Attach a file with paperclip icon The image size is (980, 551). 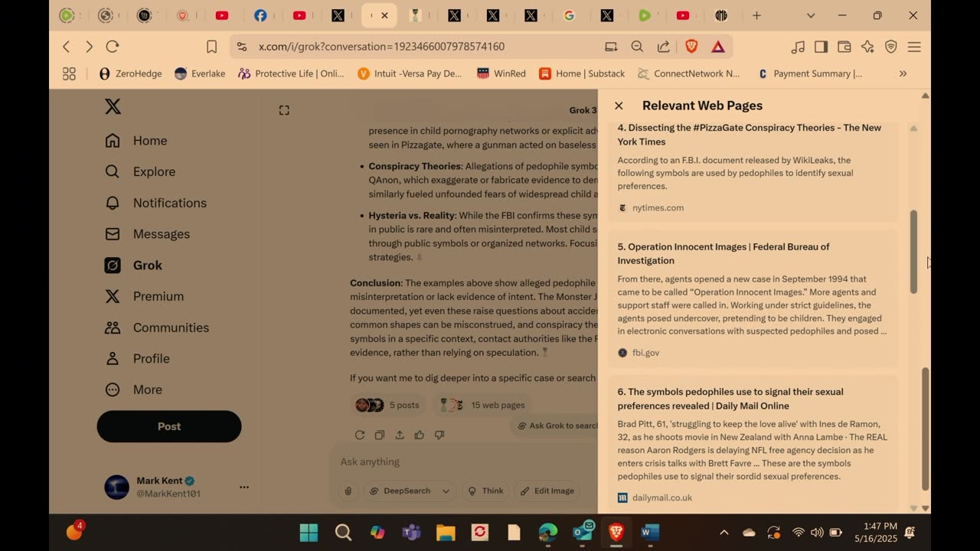click(x=348, y=491)
